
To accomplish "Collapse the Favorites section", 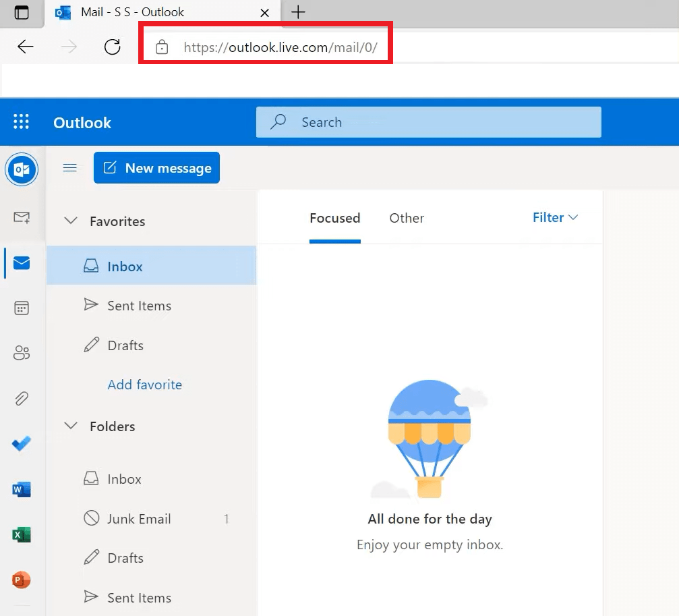I will click(x=71, y=221).
